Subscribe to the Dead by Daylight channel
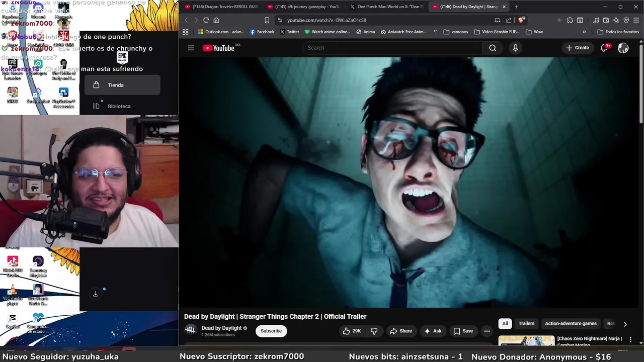644x362 pixels. click(271, 331)
